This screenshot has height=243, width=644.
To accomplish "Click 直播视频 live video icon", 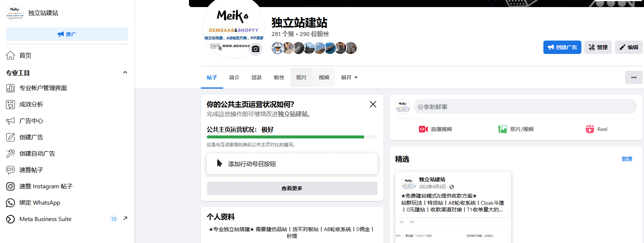I will (423, 129).
